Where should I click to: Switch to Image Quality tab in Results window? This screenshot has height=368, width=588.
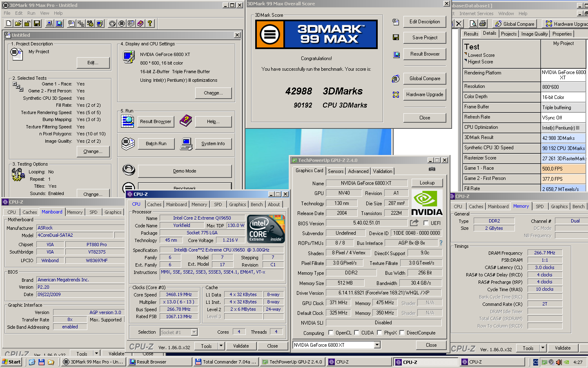click(x=535, y=34)
